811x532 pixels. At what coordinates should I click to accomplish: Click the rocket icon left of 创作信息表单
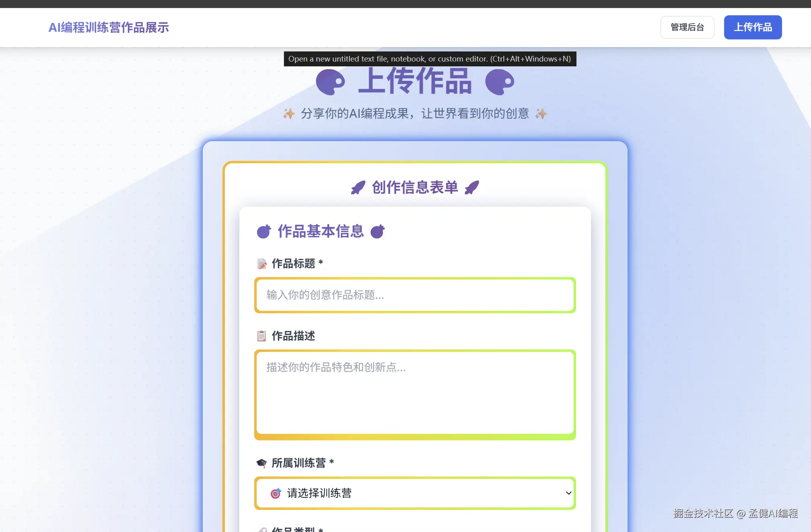pyautogui.click(x=358, y=187)
